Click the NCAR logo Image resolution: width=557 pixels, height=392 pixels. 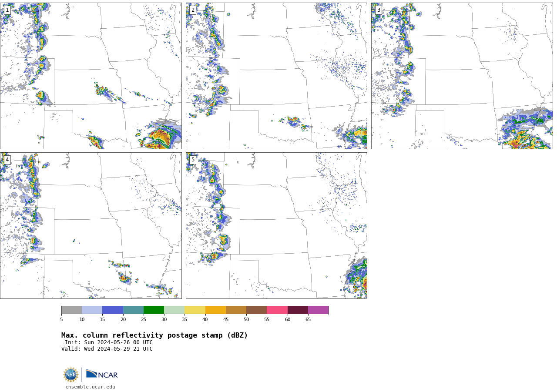101,375
